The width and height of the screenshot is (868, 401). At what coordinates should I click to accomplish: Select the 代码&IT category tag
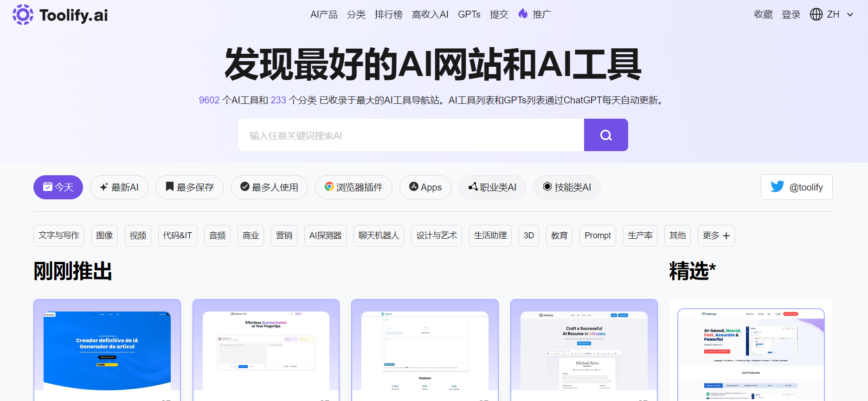point(178,236)
